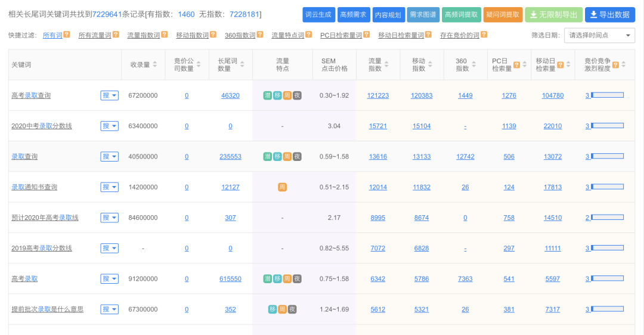Sort by 移动指数 column arrows

[430, 64]
